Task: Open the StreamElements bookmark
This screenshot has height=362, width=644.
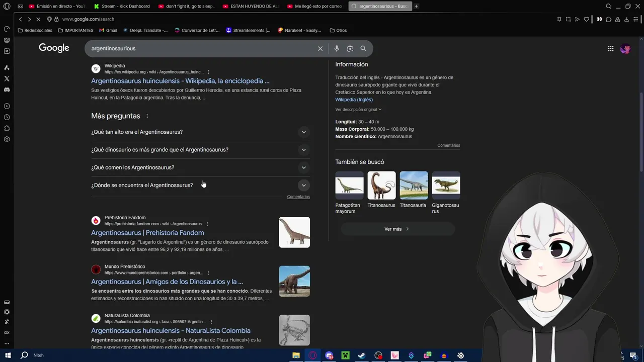Action: [x=248, y=30]
